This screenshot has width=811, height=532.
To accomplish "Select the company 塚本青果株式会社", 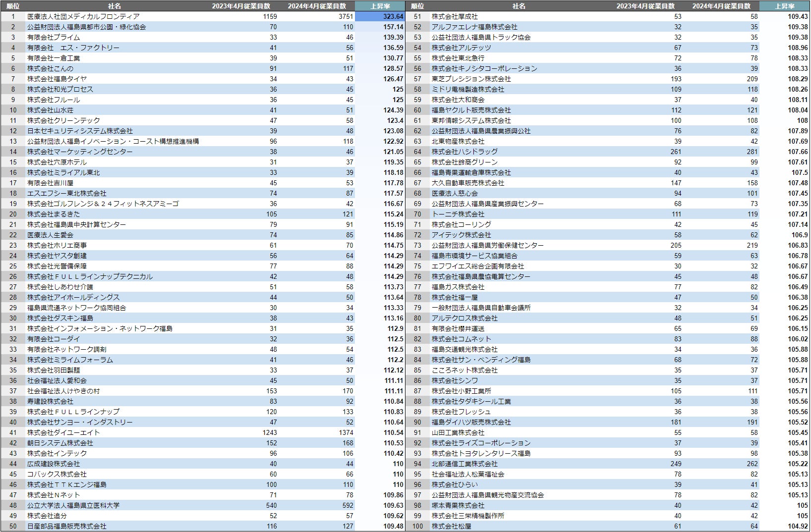I will click(x=458, y=505).
